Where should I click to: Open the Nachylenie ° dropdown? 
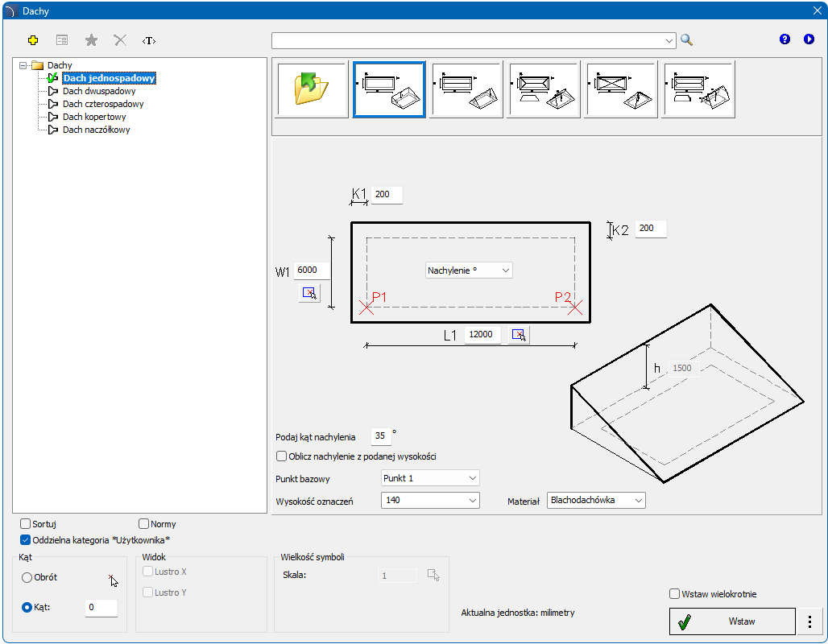point(469,270)
